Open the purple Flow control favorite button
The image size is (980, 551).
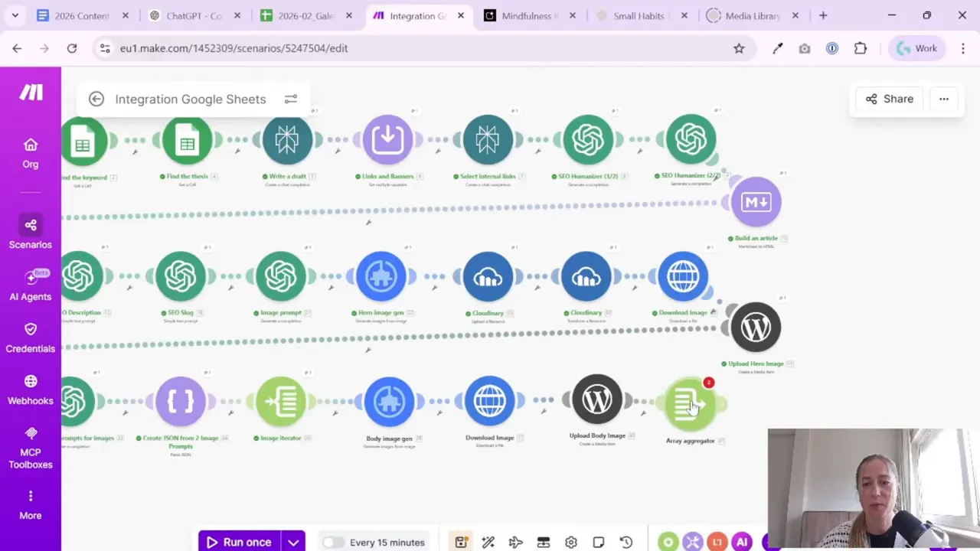pos(693,543)
